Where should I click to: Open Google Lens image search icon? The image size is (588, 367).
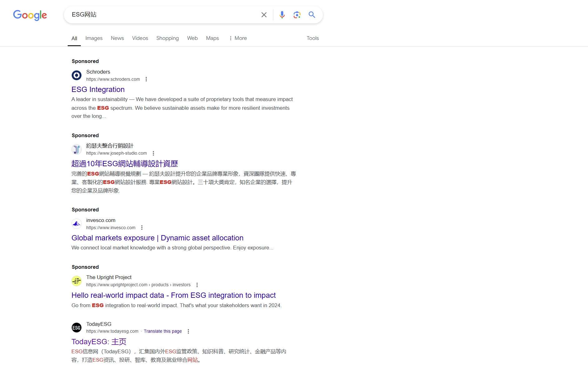point(297,15)
